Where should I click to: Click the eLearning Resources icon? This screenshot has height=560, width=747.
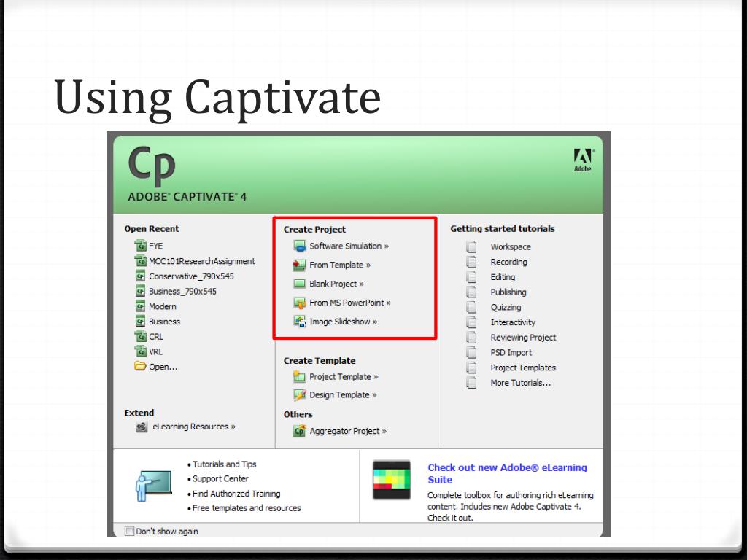click(x=142, y=427)
